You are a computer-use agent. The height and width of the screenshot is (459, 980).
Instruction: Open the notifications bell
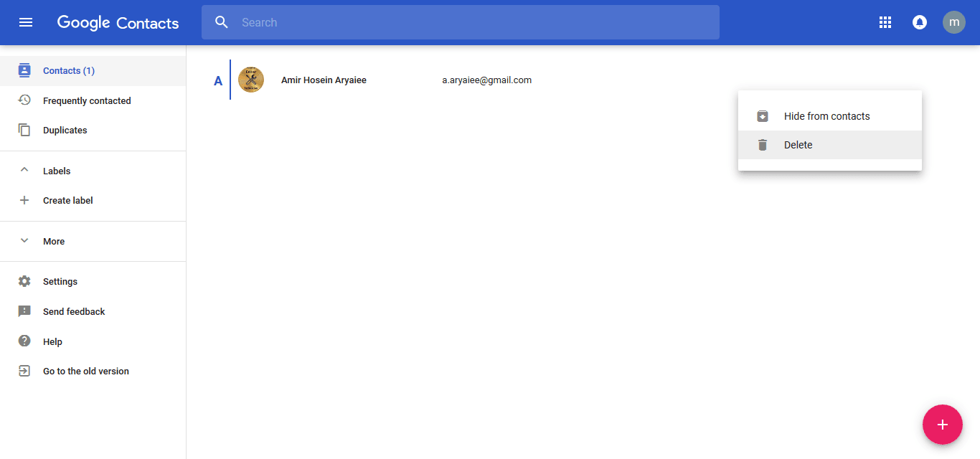(x=919, y=22)
